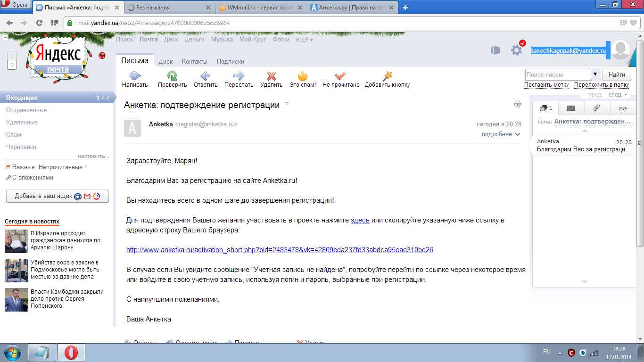The height and width of the screenshot is (362, 644).
Task: Click настроить... folders link
Action: 93,156
